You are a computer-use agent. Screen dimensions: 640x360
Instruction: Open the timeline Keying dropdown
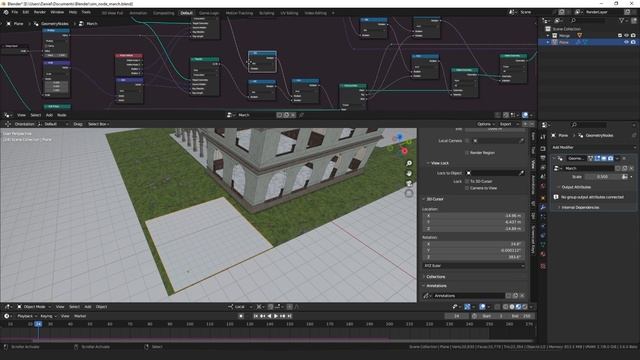coord(48,316)
